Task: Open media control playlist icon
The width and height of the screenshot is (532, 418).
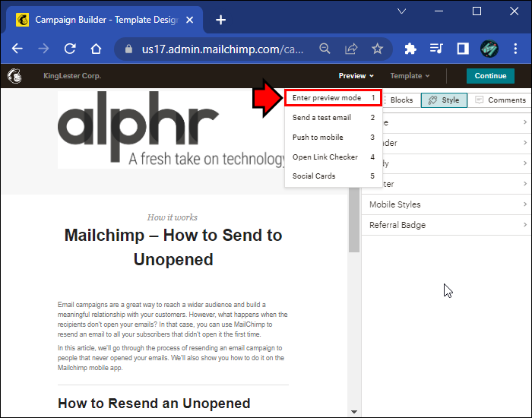Action: (436, 49)
